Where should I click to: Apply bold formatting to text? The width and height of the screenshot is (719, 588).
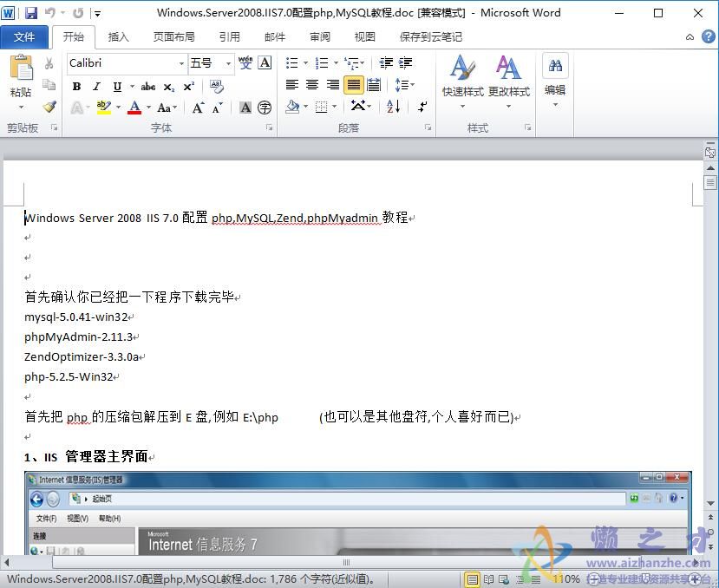coord(76,87)
